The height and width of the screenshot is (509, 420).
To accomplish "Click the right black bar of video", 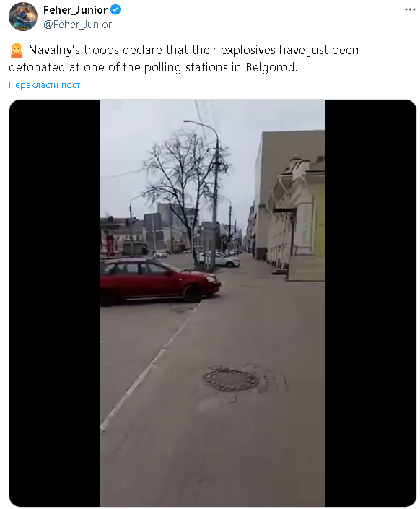I will click(371, 303).
